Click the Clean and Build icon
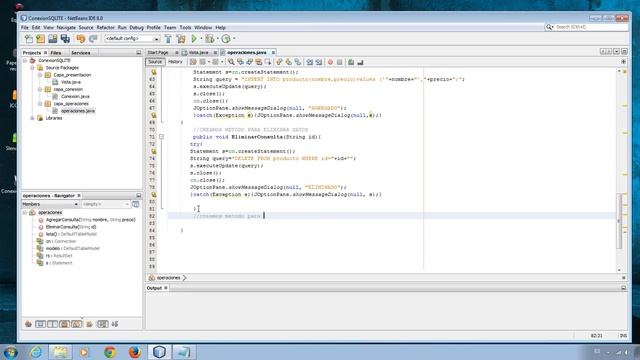 click(x=181, y=39)
